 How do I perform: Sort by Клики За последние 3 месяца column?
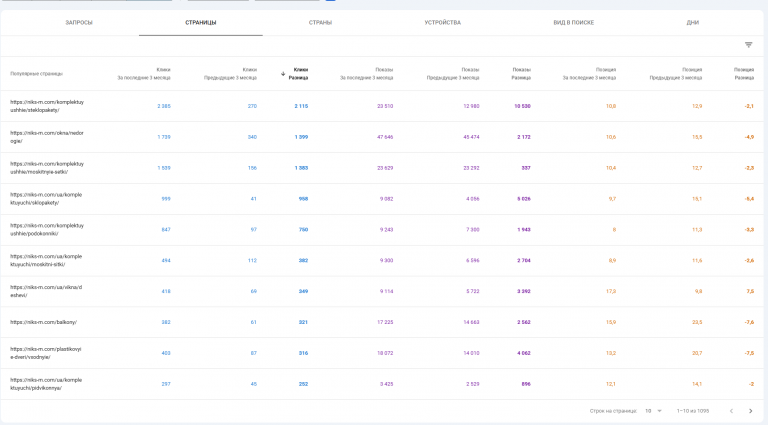click(144, 73)
